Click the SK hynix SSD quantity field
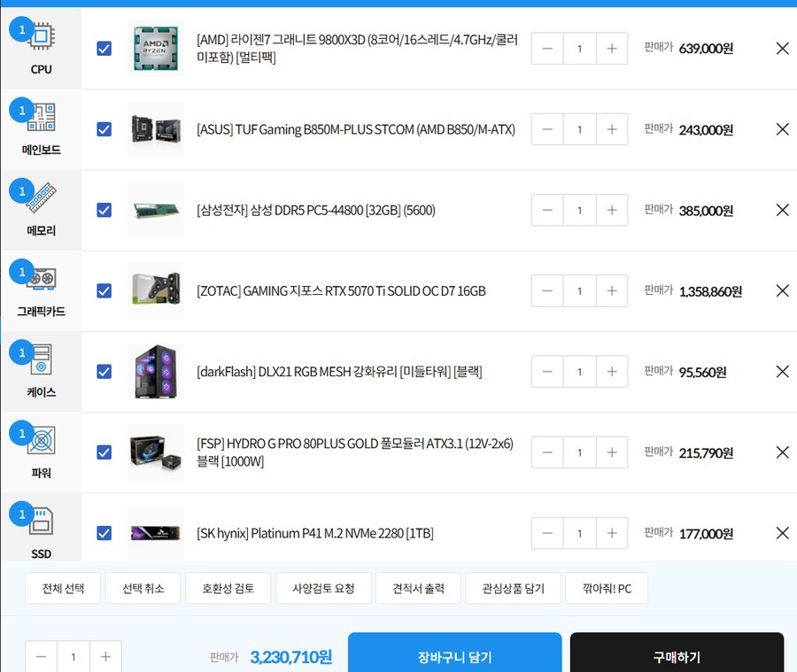The width and height of the screenshot is (797, 672). tap(579, 533)
